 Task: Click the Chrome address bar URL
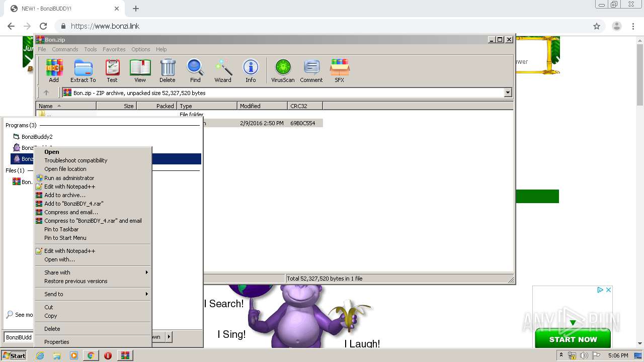coord(105,26)
